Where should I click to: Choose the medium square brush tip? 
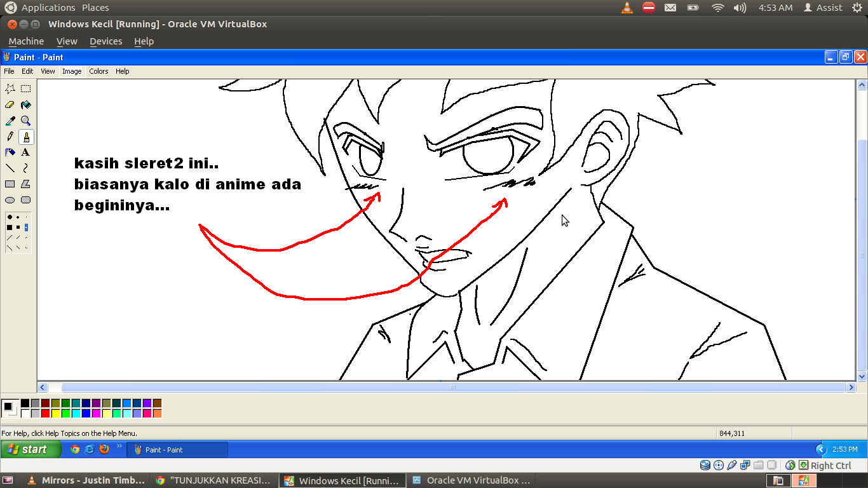coord(18,227)
